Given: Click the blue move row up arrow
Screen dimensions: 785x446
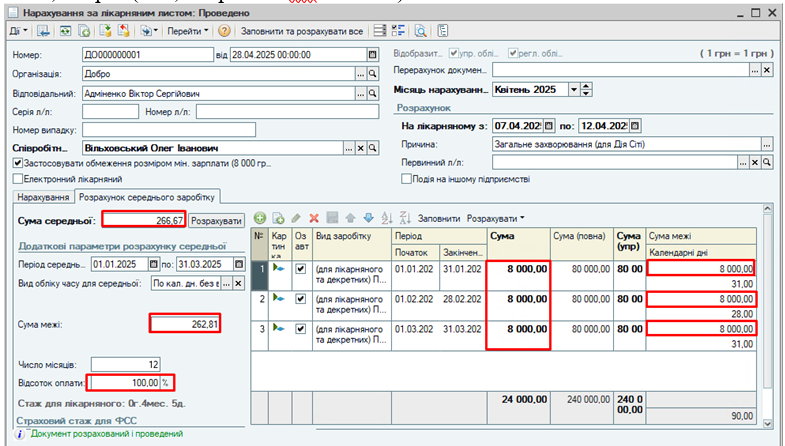Looking at the screenshot, I should pyautogui.click(x=351, y=217).
